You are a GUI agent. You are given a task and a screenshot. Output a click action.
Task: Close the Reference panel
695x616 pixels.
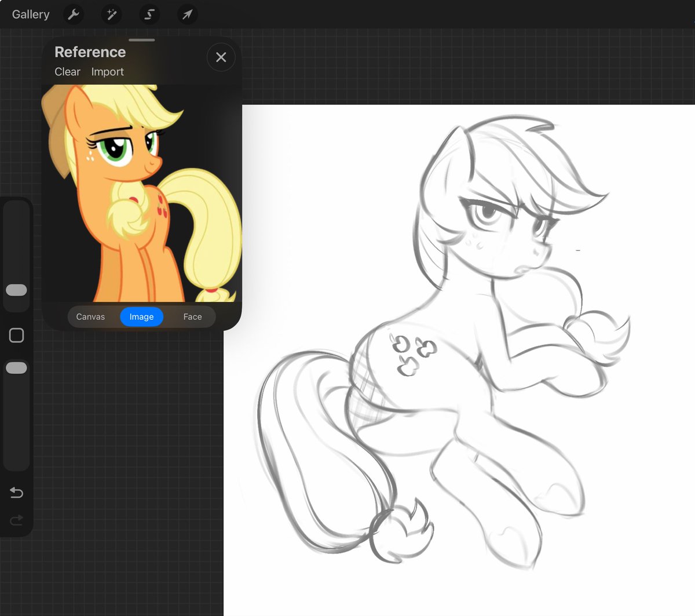221,57
